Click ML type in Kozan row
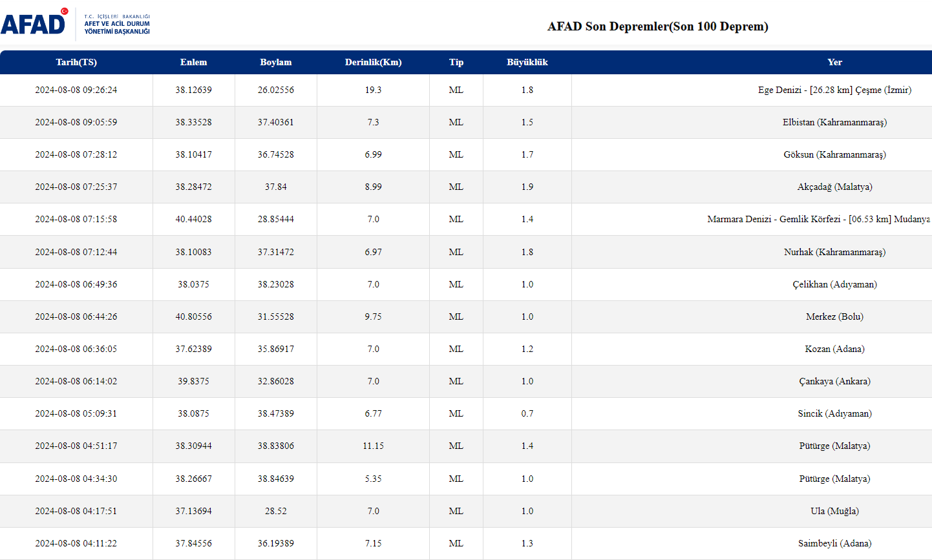Screen dimensions: 932x560 tap(456, 349)
